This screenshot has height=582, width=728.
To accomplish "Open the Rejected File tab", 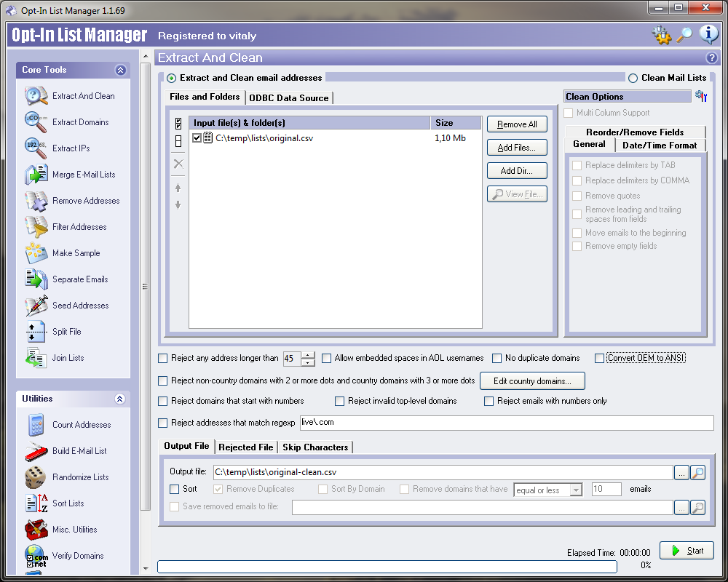I will coord(246,447).
